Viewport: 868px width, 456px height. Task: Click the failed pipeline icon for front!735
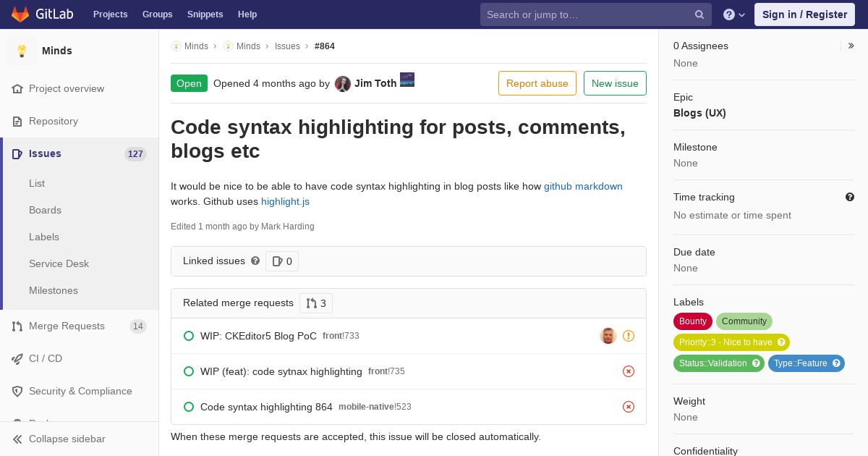629,371
